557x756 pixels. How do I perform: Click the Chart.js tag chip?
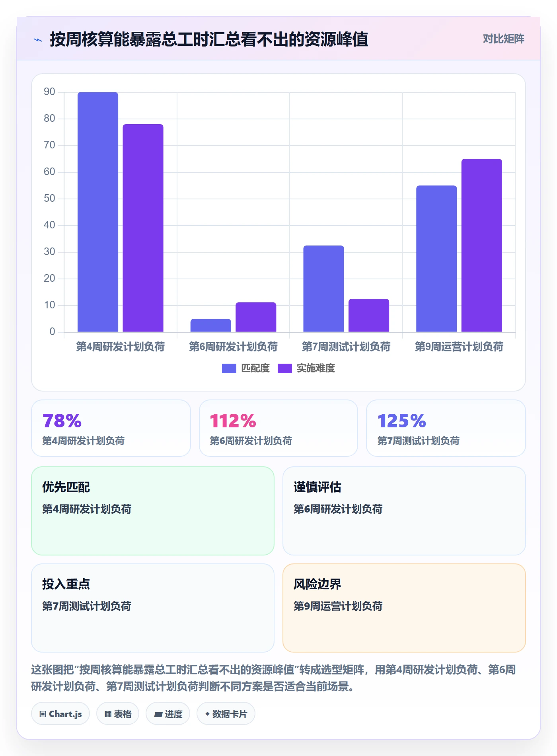60,714
